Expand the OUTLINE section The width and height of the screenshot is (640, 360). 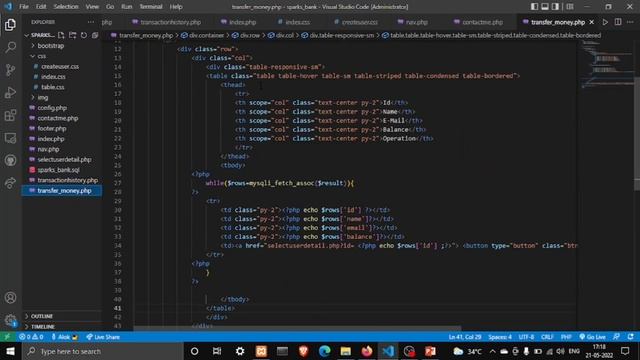pyautogui.click(x=42, y=316)
